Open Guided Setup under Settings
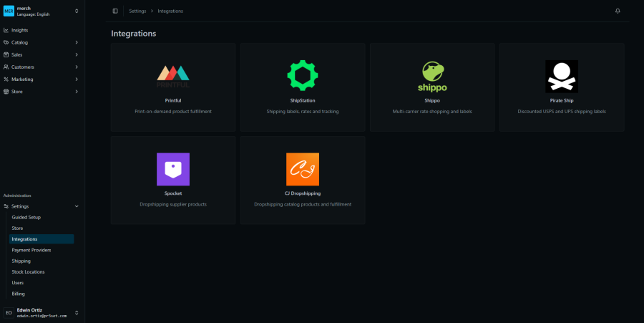This screenshot has height=323, width=644. pos(42,218)
